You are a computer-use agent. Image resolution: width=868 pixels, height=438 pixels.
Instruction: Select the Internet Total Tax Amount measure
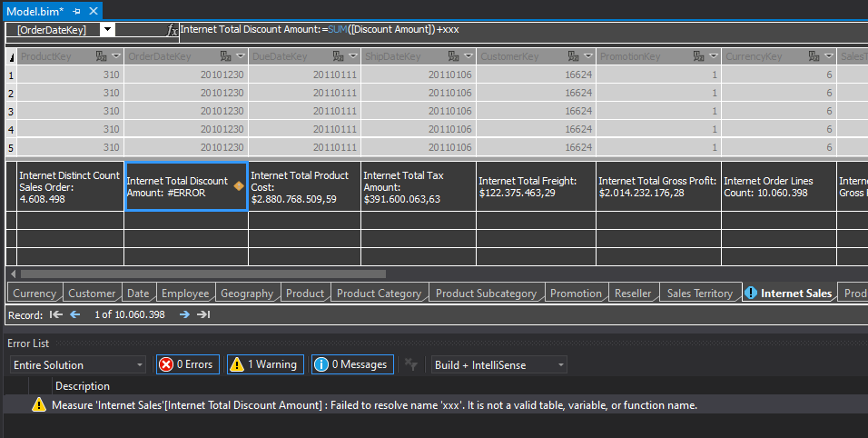(x=419, y=186)
